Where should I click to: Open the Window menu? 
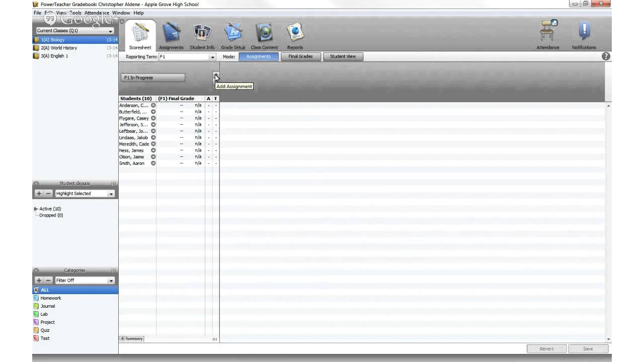[121, 13]
